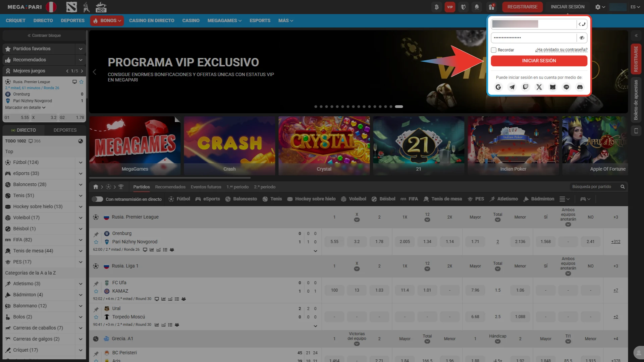Screen dimensions: 644x362
Task: Toggle Con retransmisión en directo switch
Action: click(x=98, y=199)
